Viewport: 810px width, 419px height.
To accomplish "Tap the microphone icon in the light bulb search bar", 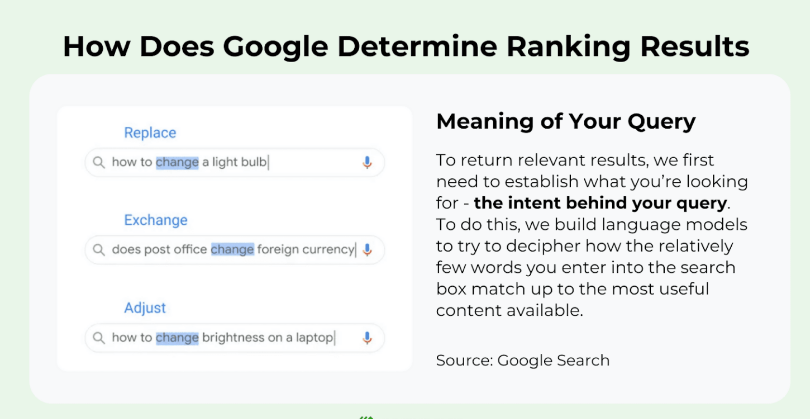I will pyautogui.click(x=367, y=162).
